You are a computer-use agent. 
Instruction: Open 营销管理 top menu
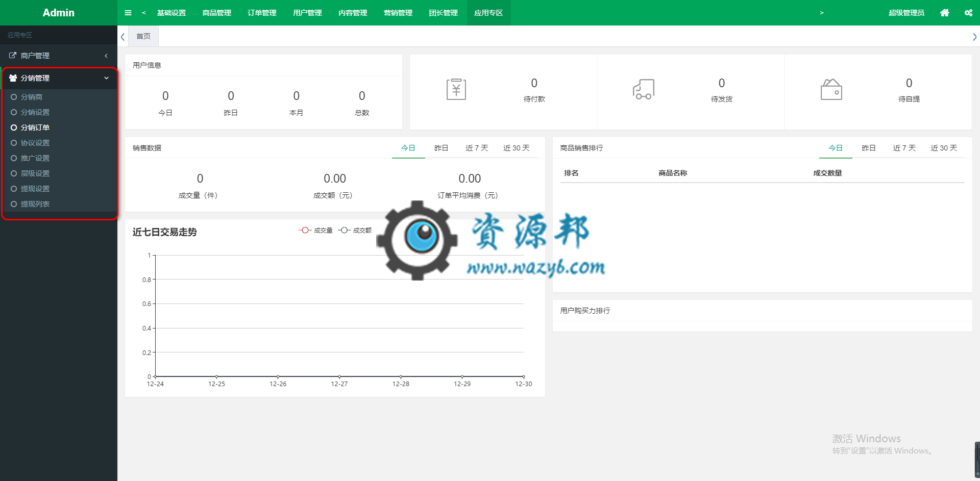[398, 13]
